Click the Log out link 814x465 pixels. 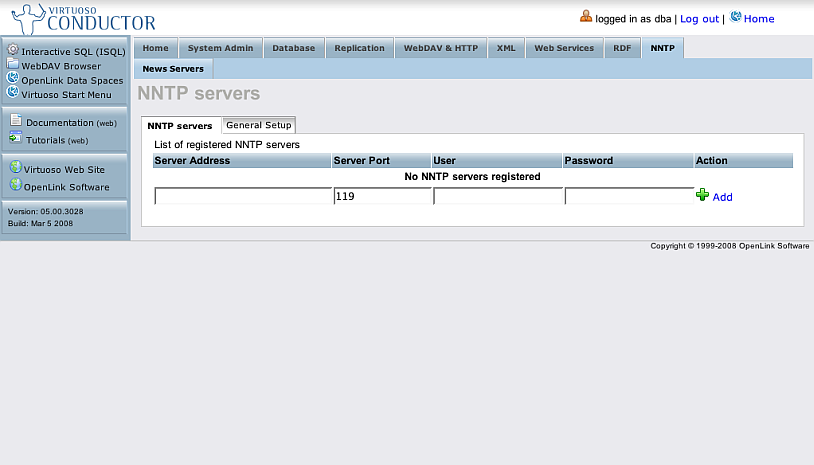(699, 19)
